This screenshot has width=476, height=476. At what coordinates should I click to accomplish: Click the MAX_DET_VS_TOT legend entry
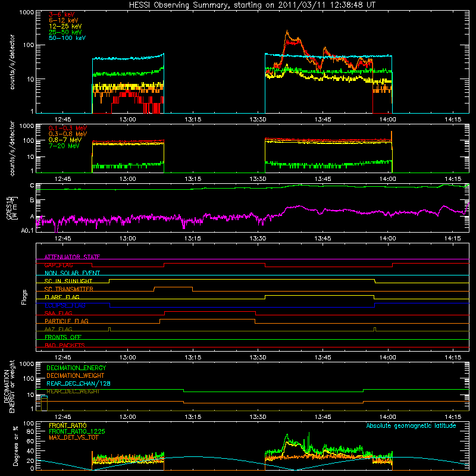point(73,437)
